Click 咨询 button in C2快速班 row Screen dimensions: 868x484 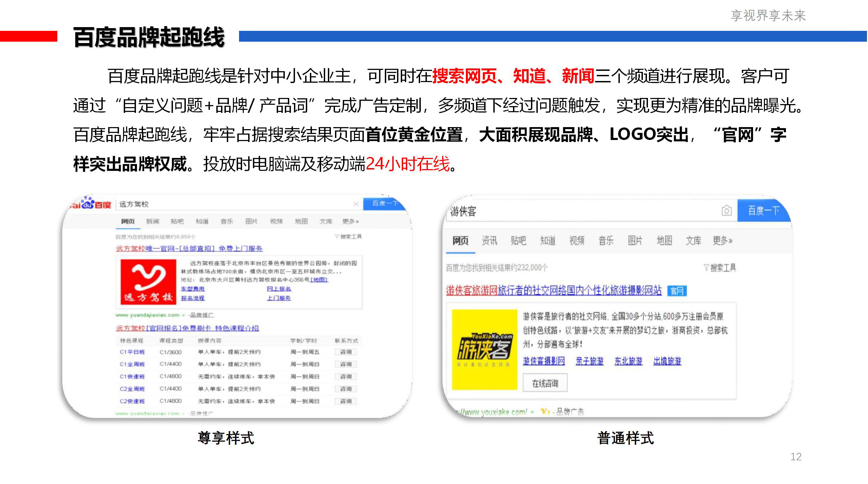pyautogui.click(x=346, y=401)
